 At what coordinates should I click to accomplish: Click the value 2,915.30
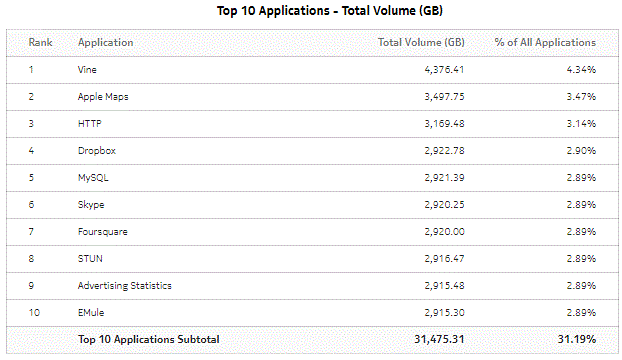444,312
